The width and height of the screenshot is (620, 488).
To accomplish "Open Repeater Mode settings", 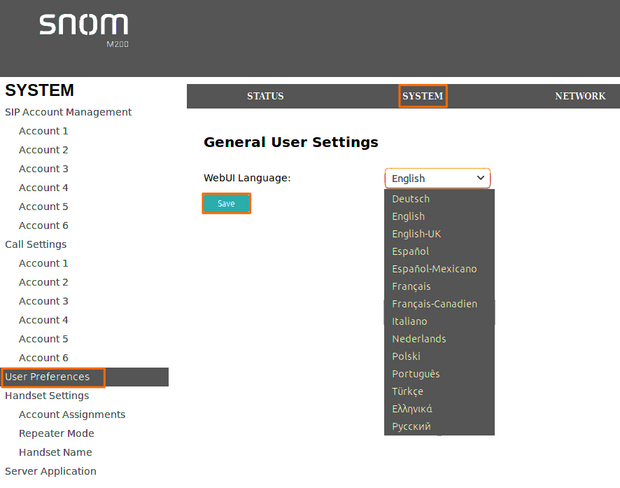I will pos(56,433).
